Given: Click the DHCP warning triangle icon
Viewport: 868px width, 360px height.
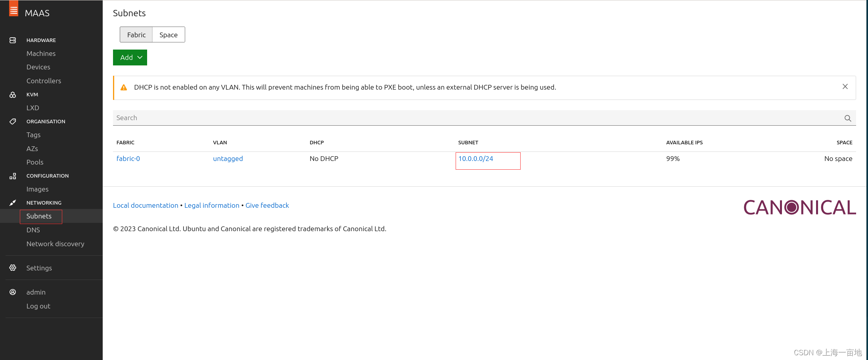Looking at the screenshot, I should click(124, 87).
